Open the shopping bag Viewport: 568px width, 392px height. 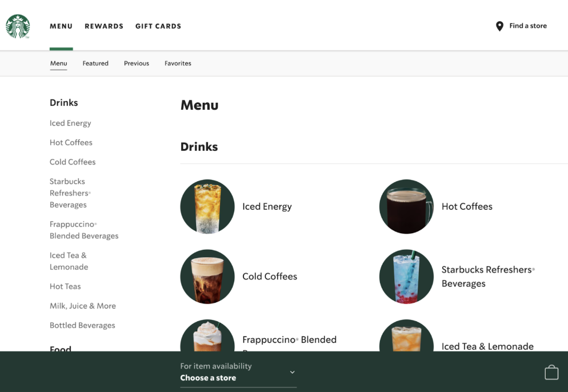tap(551, 372)
